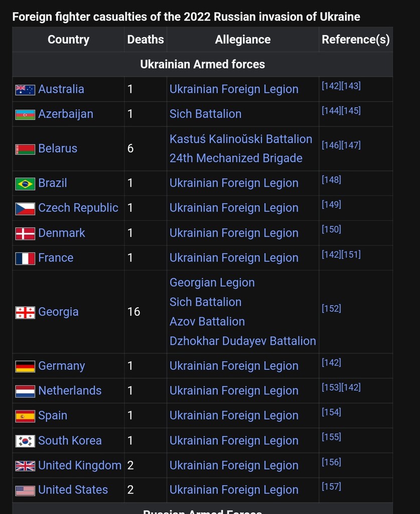Viewport: 420px width, 514px height.
Task: Click the Allegiance column header
Action: pyautogui.click(x=243, y=40)
